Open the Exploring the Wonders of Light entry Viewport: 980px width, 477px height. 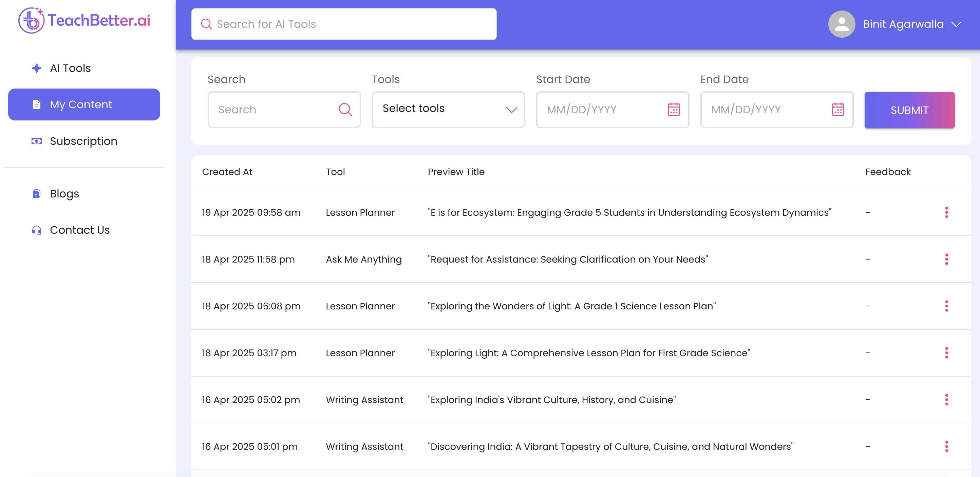pos(571,306)
